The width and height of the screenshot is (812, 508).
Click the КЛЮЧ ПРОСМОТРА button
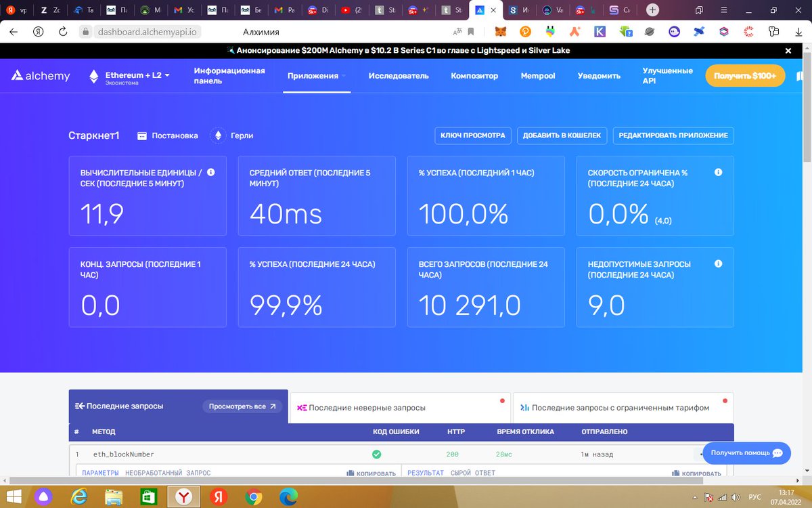(x=473, y=135)
